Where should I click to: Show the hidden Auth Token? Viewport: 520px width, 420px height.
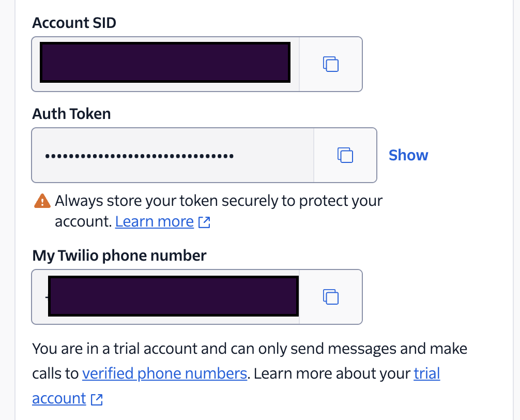[408, 155]
